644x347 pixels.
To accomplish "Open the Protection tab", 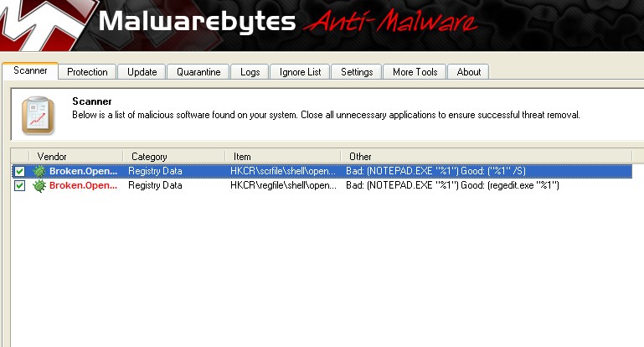I will pyautogui.click(x=87, y=72).
